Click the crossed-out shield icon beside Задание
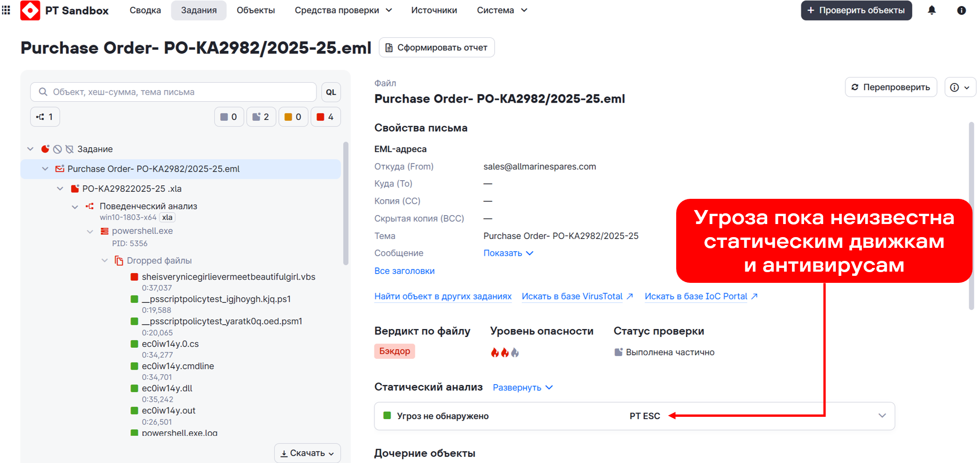 [70, 149]
